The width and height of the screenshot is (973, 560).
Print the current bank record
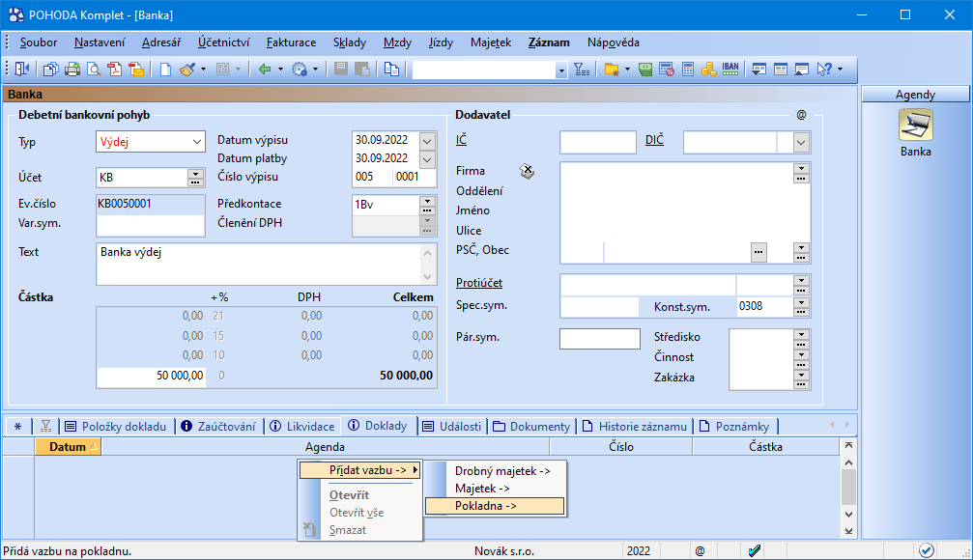[x=72, y=70]
